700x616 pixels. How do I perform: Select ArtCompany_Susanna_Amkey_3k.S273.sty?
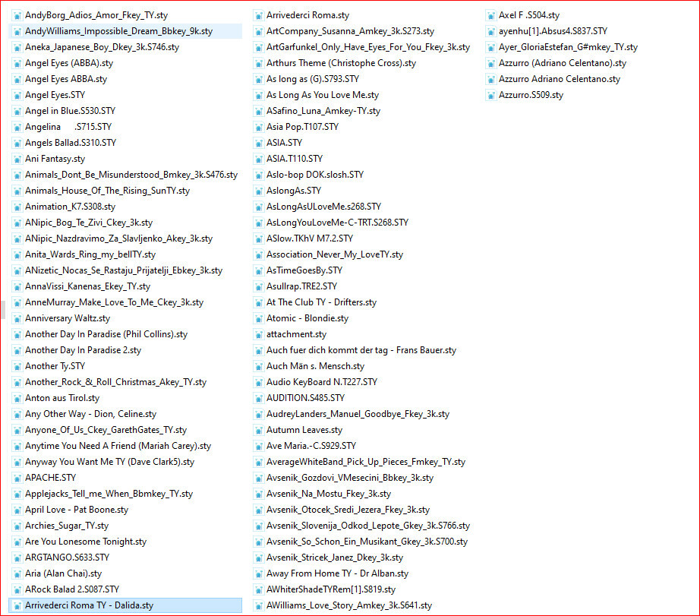(351, 31)
